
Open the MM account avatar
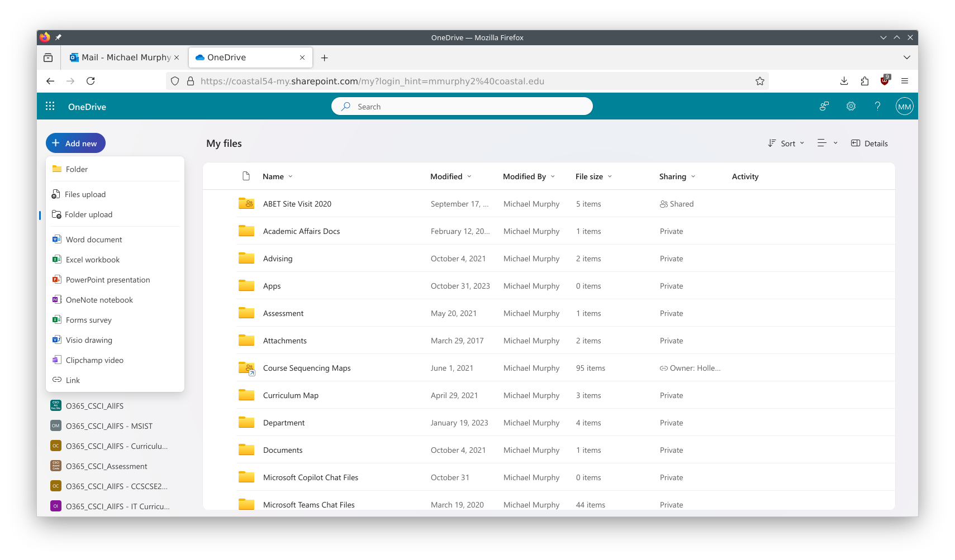(904, 107)
